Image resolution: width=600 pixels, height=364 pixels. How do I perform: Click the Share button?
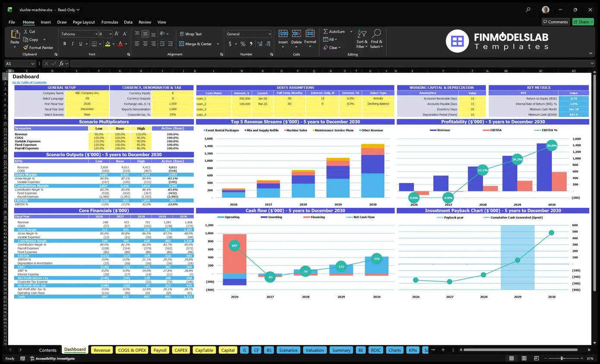[x=583, y=22]
